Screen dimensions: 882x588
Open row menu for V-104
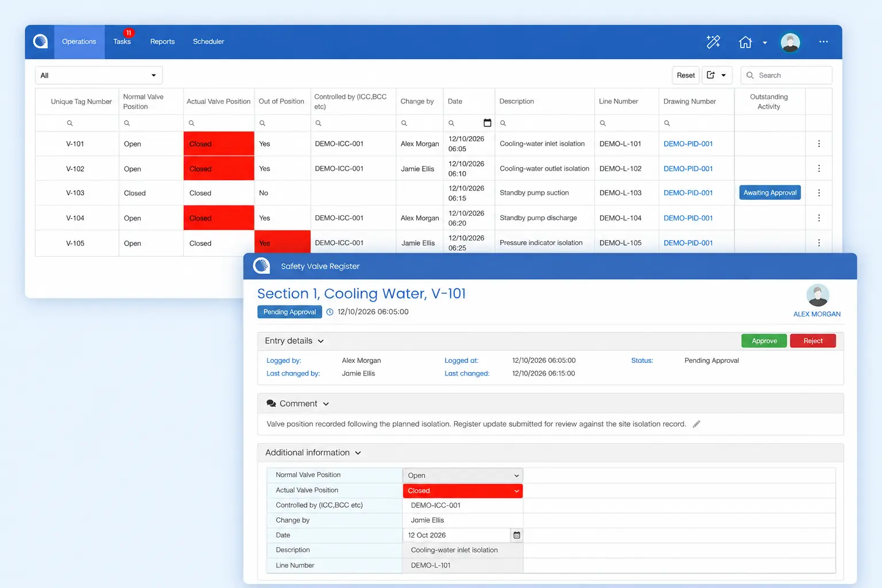(x=819, y=218)
